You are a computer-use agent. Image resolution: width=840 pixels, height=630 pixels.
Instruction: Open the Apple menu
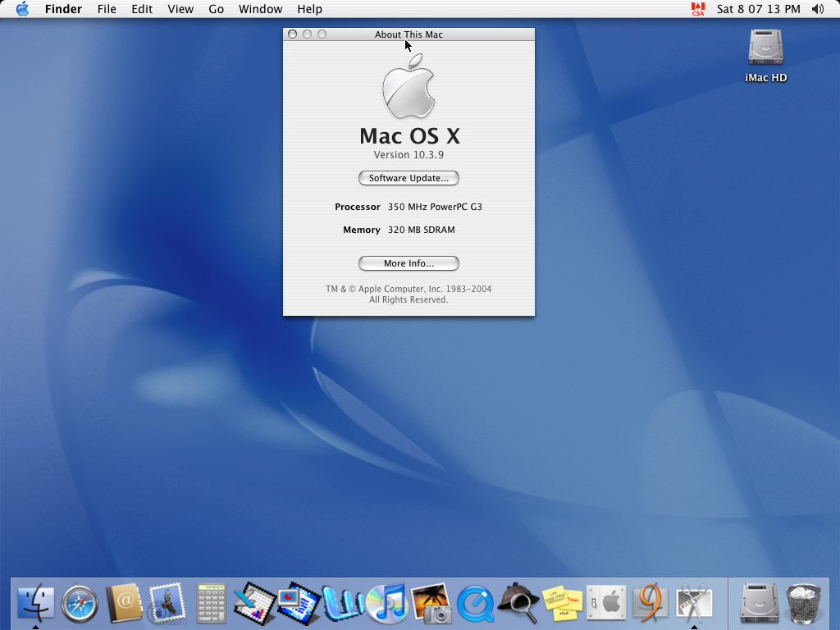[22, 9]
